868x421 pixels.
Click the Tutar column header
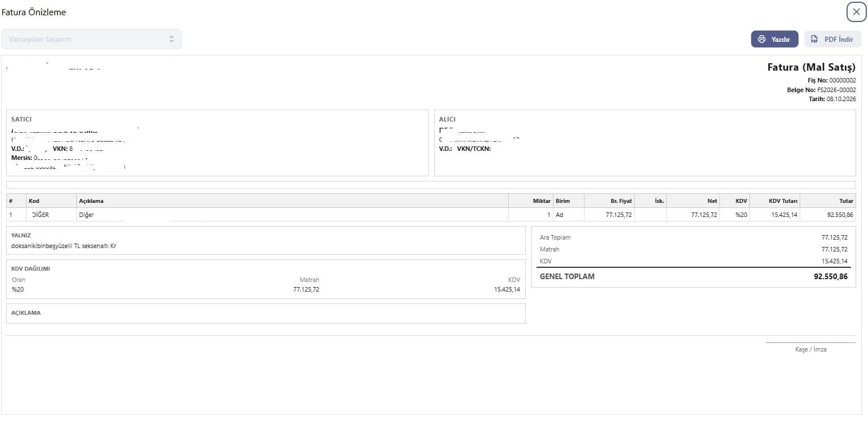[846, 201]
